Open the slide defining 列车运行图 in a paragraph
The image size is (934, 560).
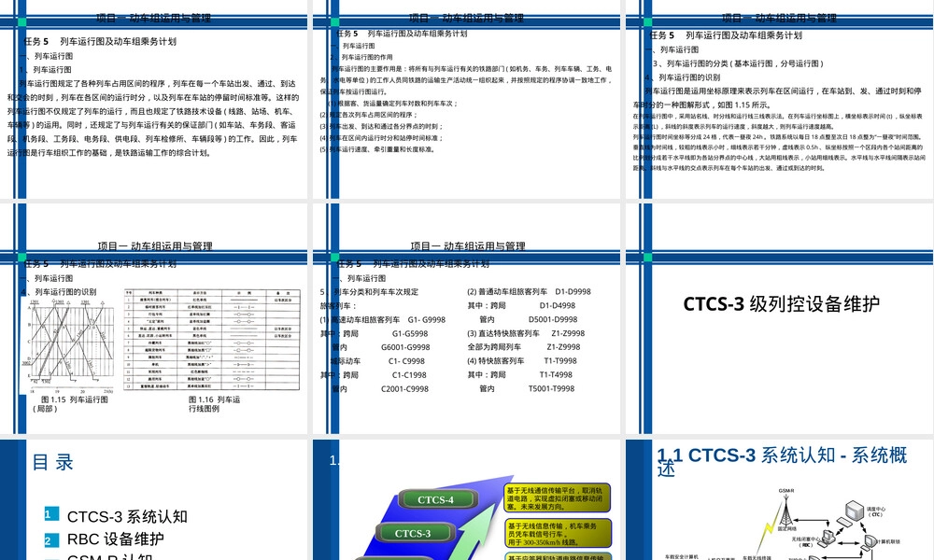tap(154, 99)
